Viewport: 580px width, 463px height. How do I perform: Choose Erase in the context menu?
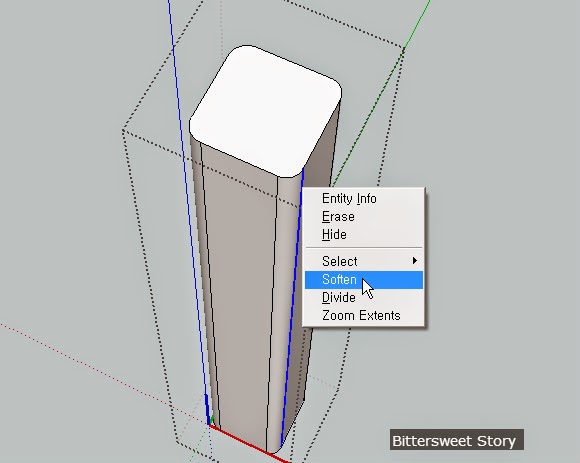338,216
